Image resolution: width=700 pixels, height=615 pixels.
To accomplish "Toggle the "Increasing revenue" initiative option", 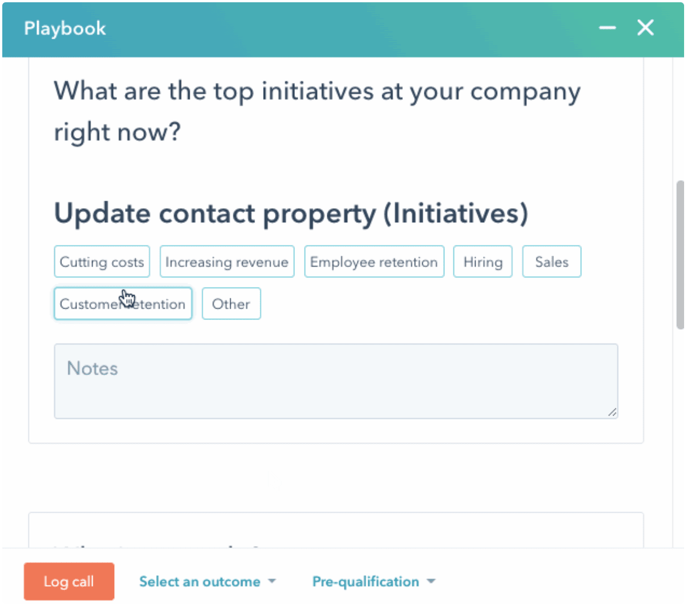I will (x=227, y=261).
